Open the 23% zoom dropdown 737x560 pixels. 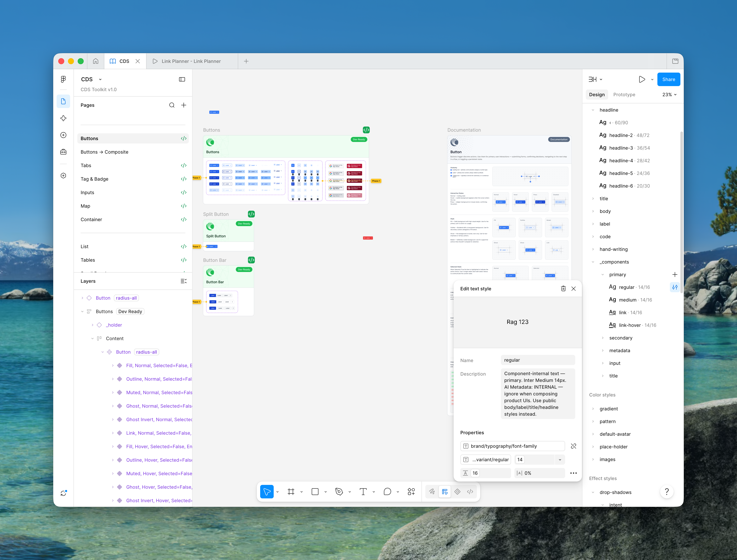point(669,95)
